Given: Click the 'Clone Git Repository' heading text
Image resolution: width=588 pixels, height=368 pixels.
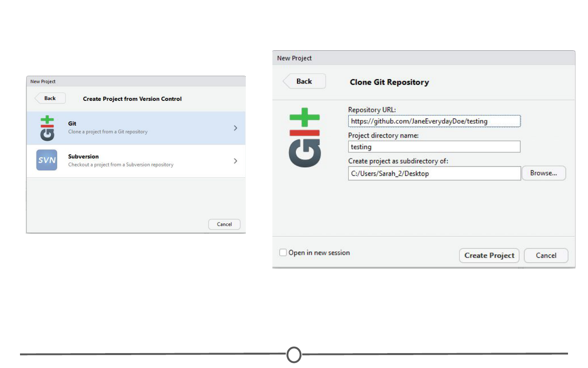Looking at the screenshot, I should [389, 82].
